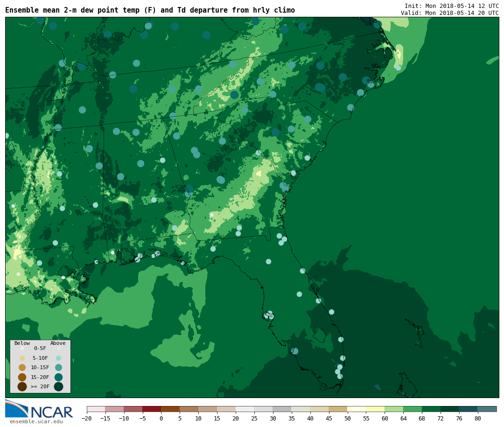This screenshot has height=427, width=504.
Task: Click the 'Above' legend column header
Action: tap(58, 343)
